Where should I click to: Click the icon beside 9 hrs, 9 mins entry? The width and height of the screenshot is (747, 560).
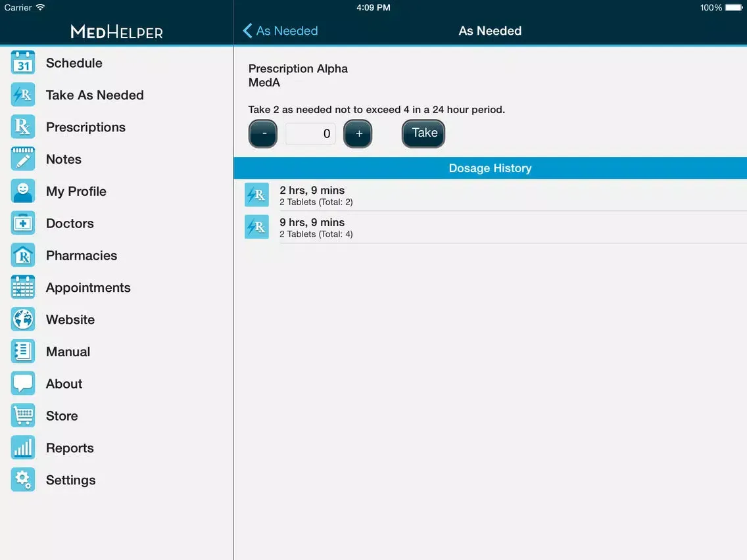tap(256, 227)
